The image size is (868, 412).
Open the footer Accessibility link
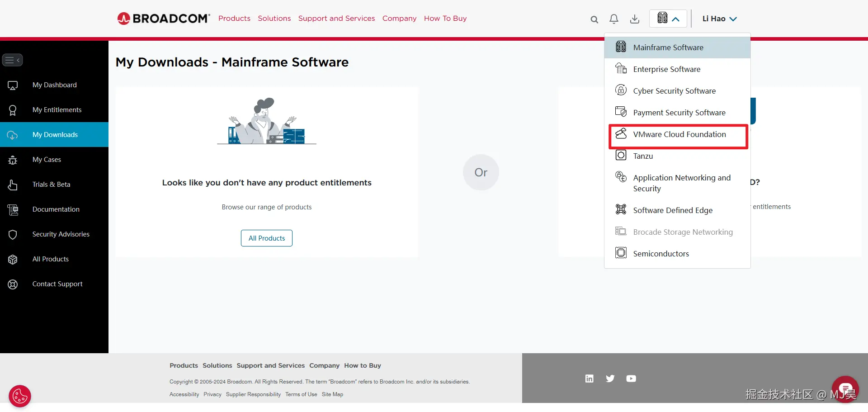pos(184,394)
